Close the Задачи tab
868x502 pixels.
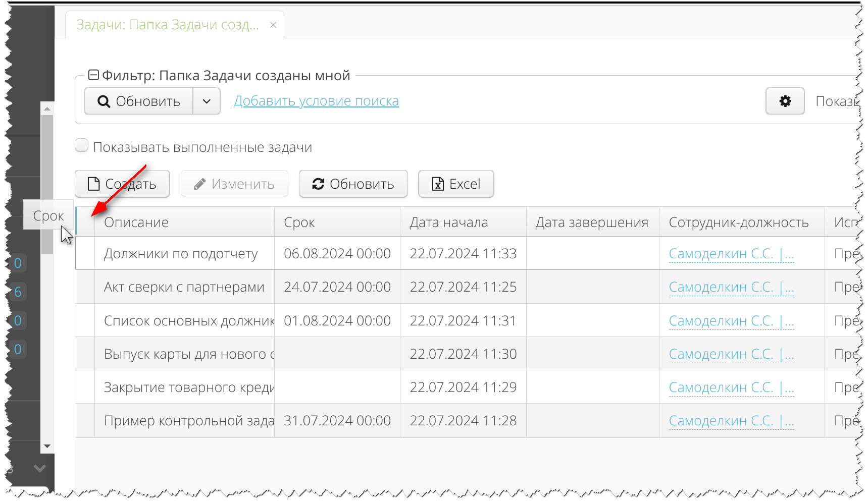pos(273,24)
